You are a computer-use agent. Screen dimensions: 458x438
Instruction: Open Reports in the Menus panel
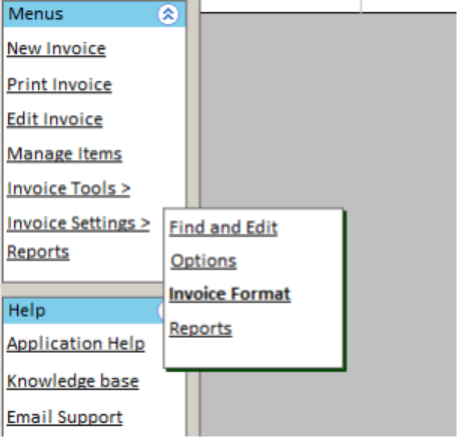[x=38, y=252]
